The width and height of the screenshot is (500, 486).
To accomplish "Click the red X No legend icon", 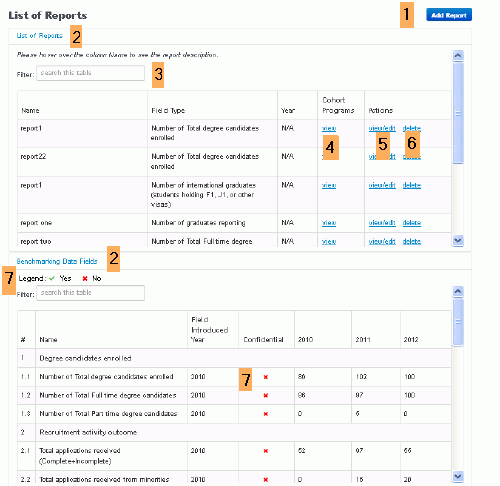I will (85, 278).
